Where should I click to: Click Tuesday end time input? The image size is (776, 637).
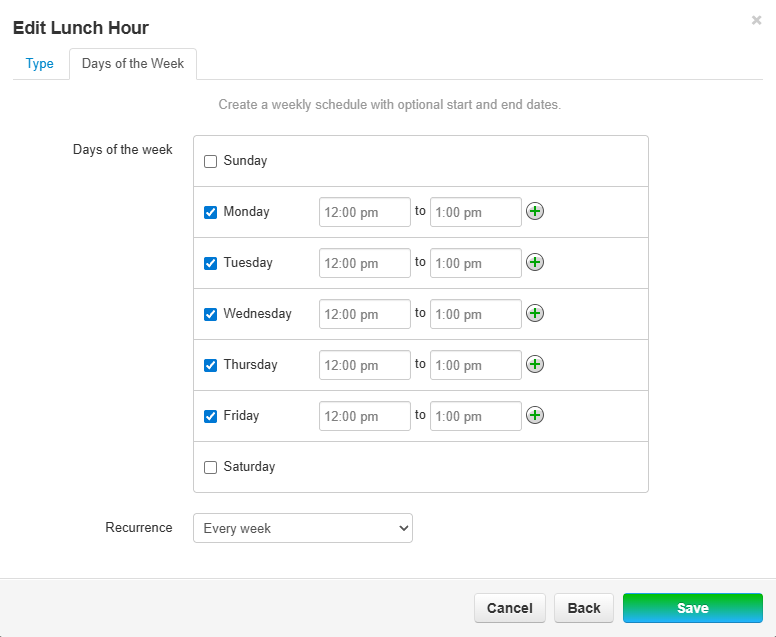[475, 263]
